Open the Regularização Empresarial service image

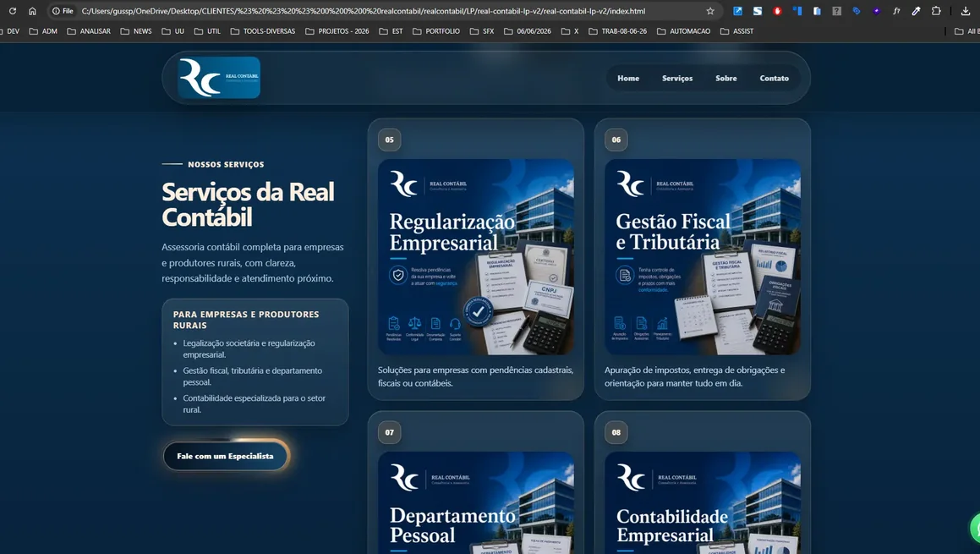pos(475,257)
